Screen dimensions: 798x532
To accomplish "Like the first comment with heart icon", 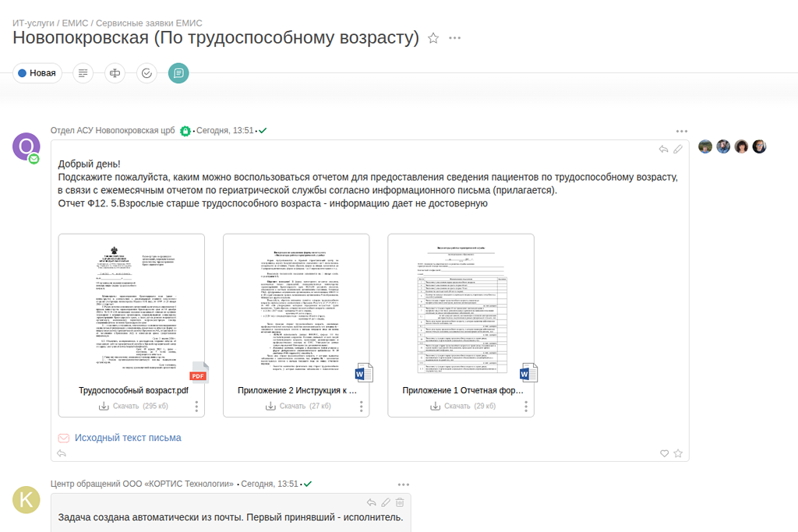I will click(x=665, y=453).
